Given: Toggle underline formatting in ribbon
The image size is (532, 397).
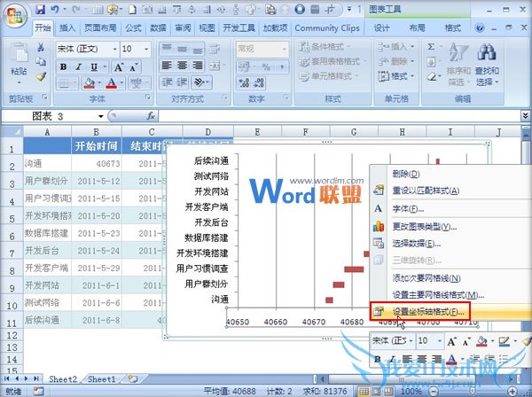Looking at the screenshot, I should click(x=94, y=66).
